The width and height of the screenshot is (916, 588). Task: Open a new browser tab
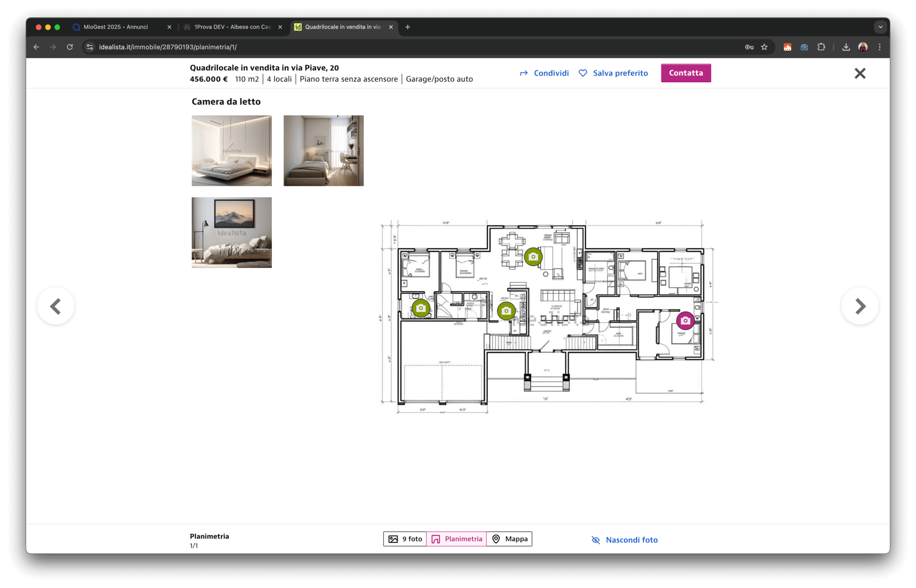pos(408,27)
